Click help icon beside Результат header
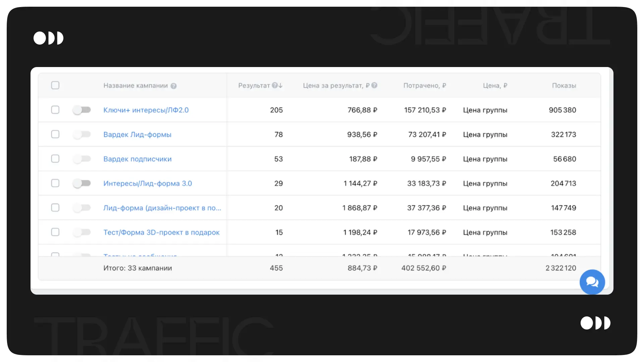 click(275, 85)
